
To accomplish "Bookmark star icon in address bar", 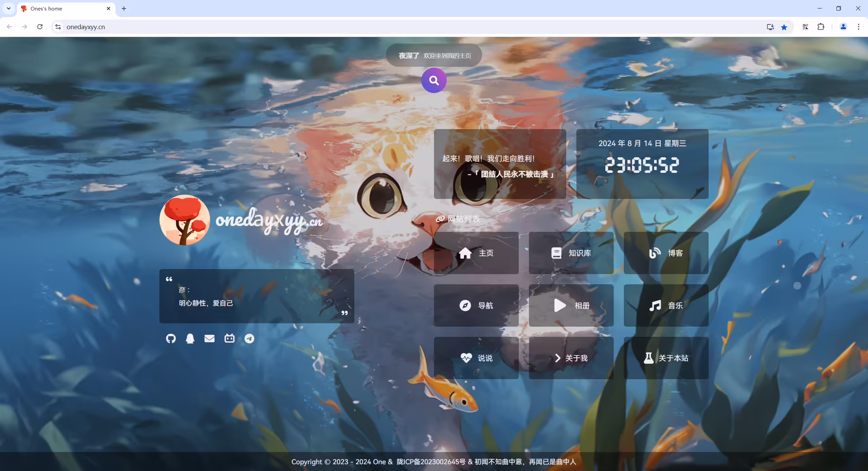I will click(x=784, y=27).
